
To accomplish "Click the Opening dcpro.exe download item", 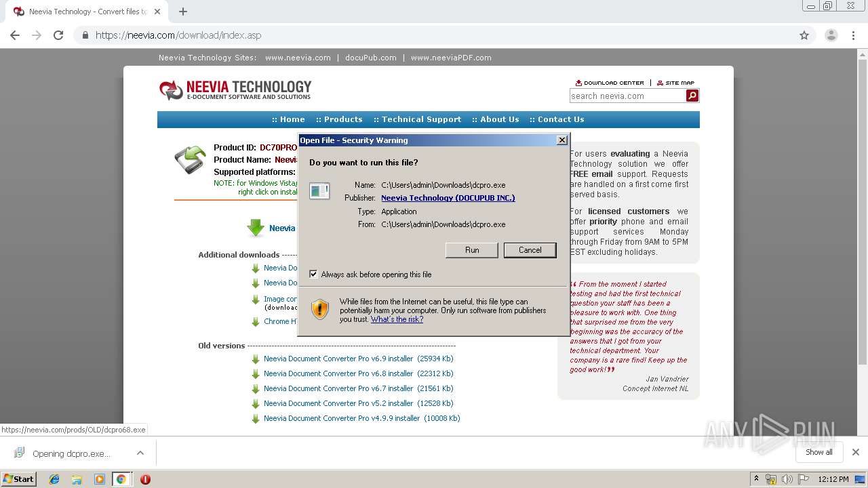I will click(70, 453).
